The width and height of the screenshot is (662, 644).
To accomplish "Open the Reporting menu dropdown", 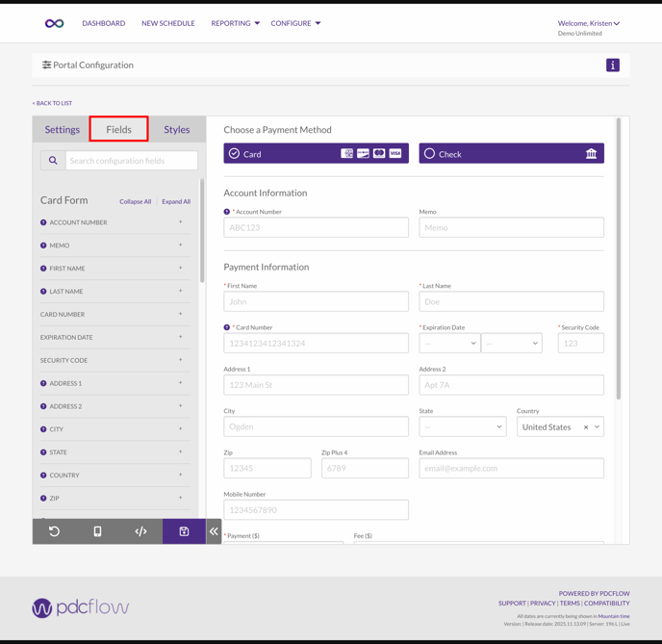I will click(235, 23).
